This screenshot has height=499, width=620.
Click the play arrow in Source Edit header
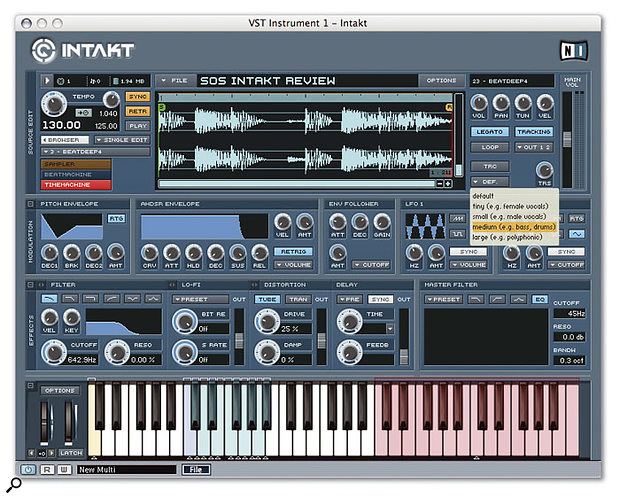click(x=47, y=81)
